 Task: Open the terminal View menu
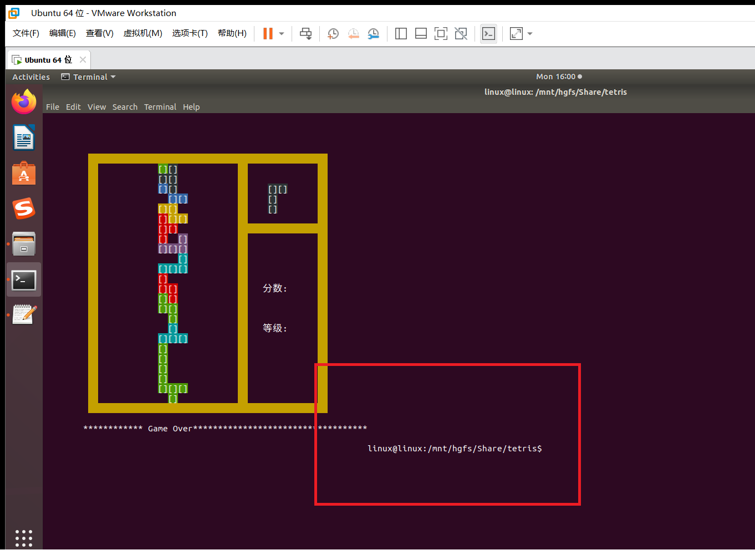96,107
